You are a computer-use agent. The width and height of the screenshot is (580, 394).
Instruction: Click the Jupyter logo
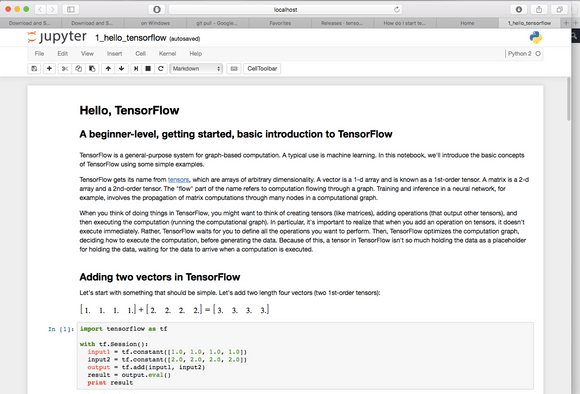tap(57, 37)
